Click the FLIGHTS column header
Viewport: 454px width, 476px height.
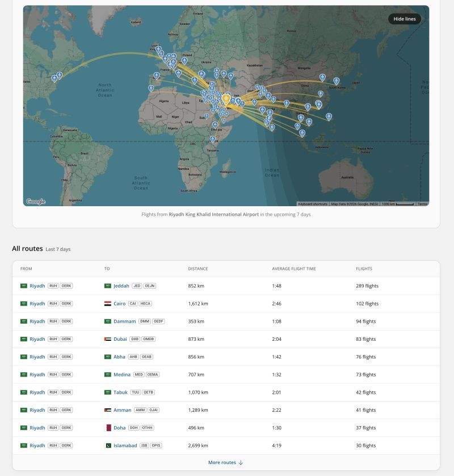point(364,269)
